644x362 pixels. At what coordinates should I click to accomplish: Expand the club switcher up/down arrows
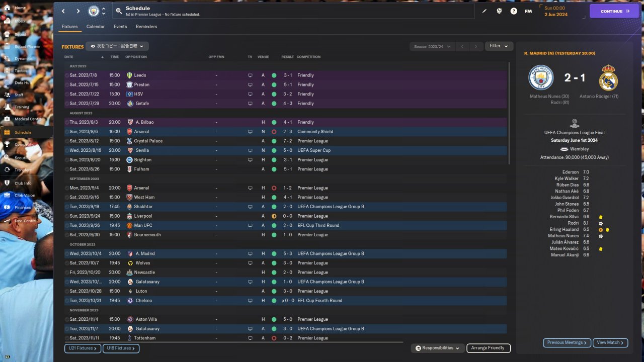(104, 11)
